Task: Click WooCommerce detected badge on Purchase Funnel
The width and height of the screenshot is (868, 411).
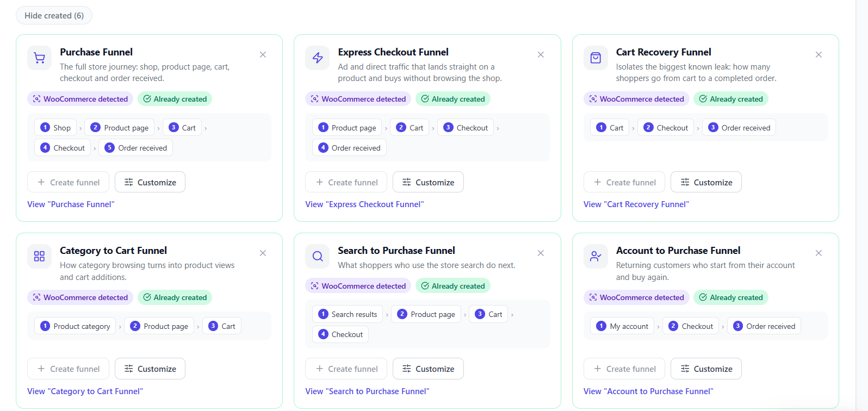Action: [80, 99]
